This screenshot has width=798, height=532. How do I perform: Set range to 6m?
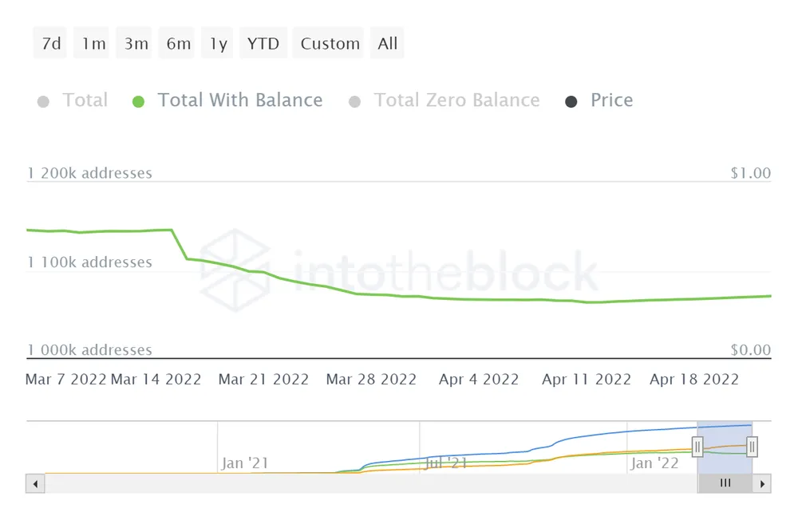[179, 43]
